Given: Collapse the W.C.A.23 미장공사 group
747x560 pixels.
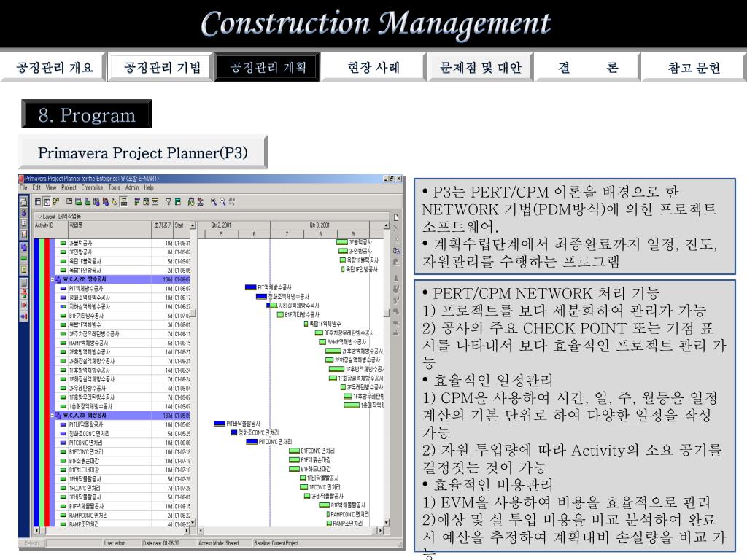Looking at the screenshot, I should pos(53,415).
